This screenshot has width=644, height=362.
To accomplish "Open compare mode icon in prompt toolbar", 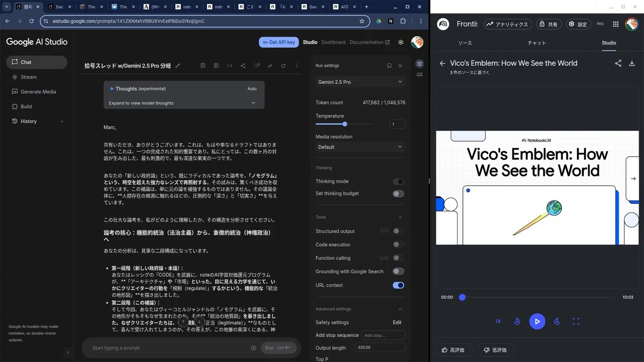I will [x=216, y=66].
